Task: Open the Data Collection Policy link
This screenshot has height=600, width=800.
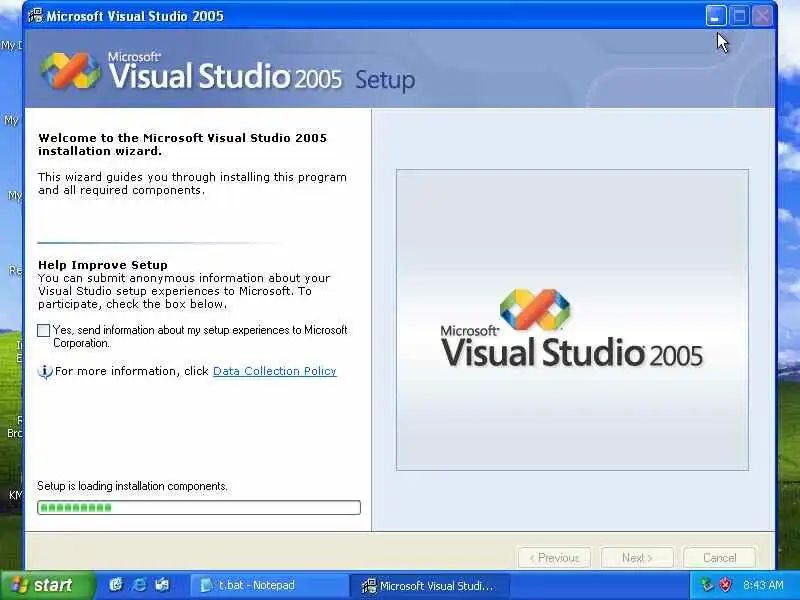Action: (x=274, y=371)
